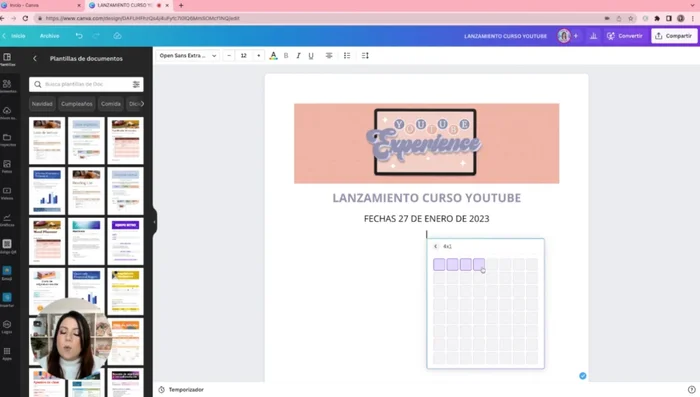This screenshot has height=397, width=700.
Task: Bookmark the page with star icon
Action: [x=631, y=18]
